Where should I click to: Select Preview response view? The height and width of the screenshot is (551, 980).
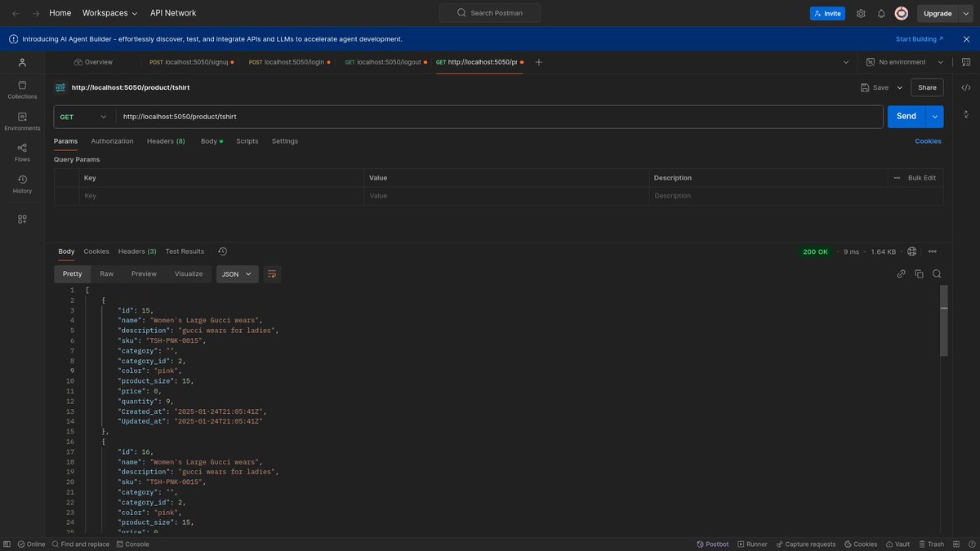[x=144, y=274]
